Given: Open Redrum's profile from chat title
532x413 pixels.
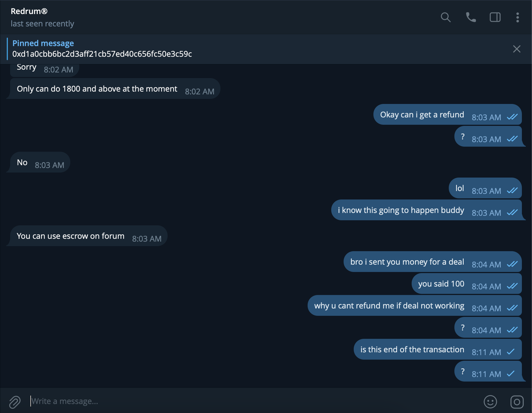Looking at the screenshot, I should pyautogui.click(x=29, y=11).
